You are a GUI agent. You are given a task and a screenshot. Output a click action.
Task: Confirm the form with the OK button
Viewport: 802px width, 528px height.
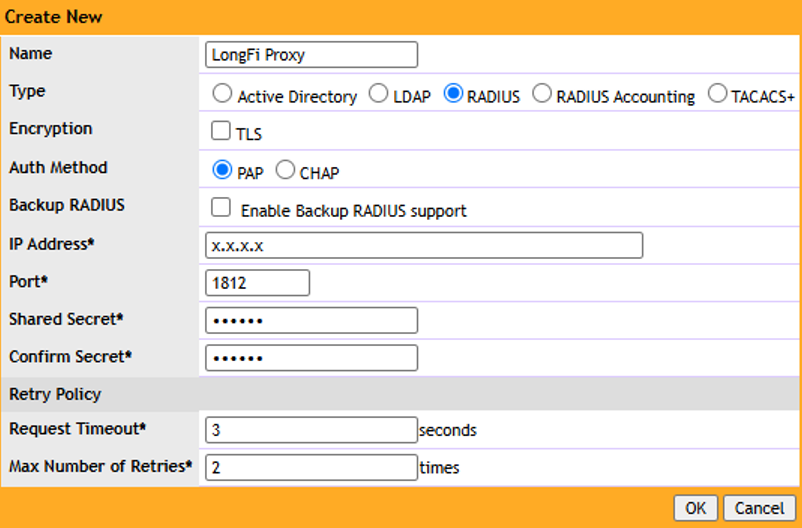coord(696,508)
